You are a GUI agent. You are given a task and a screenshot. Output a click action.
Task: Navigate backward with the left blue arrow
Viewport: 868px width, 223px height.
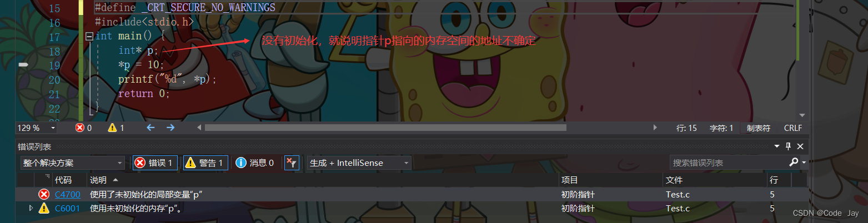coord(150,128)
